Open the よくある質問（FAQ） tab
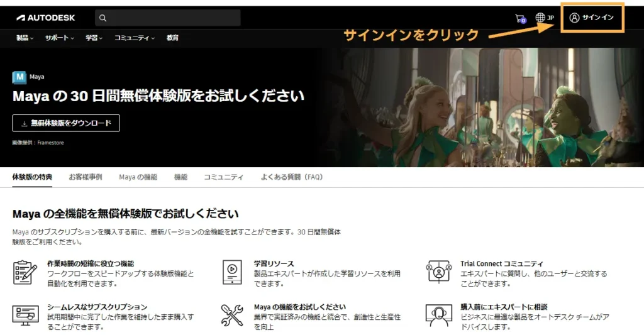Image resolution: width=644 pixels, height=335 pixels. coord(292,177)
